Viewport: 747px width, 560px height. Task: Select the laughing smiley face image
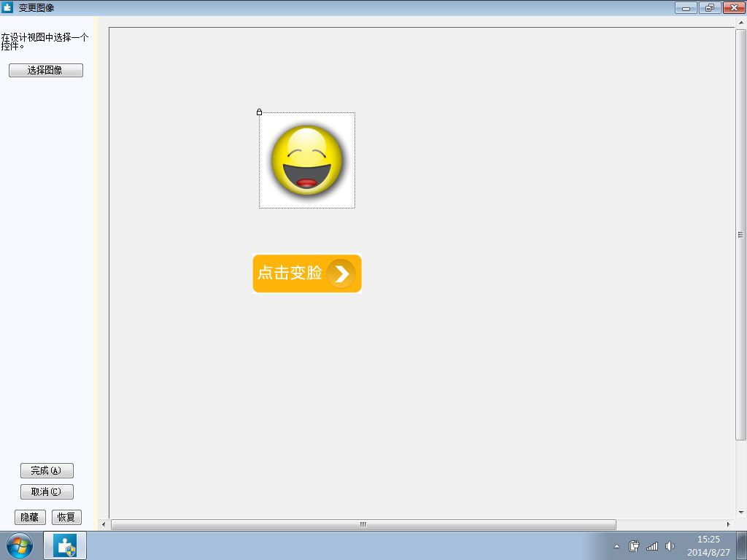tap(307, 160)
